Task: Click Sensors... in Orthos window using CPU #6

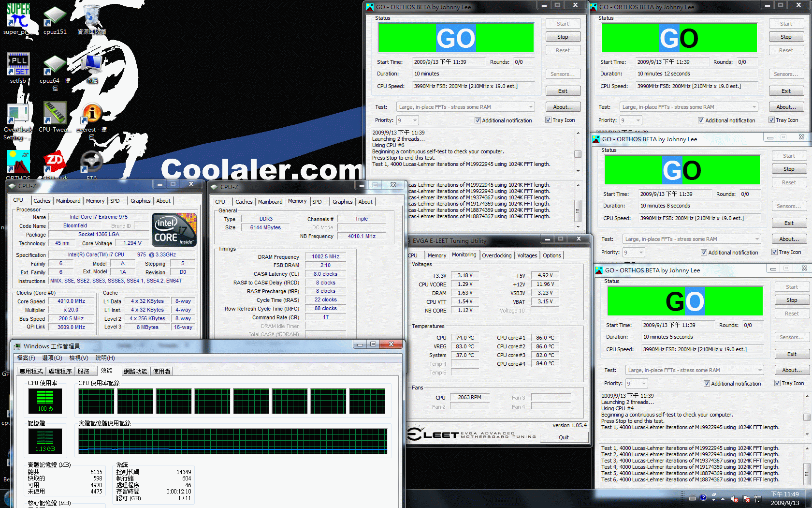Action: pos(563,74)
